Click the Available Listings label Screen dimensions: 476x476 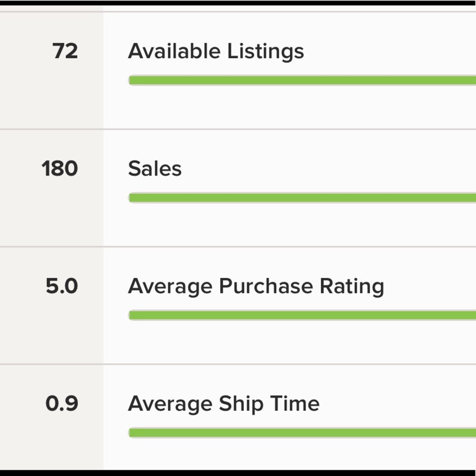[216, 51]
